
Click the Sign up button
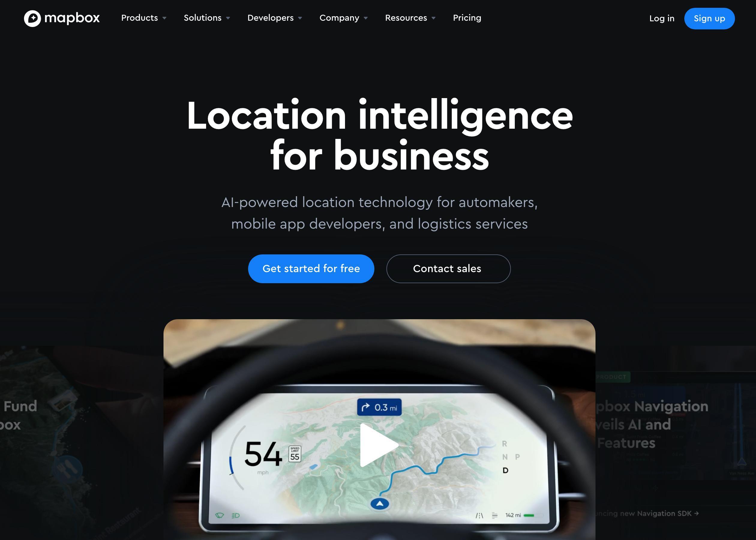click(x=709, y=18)
